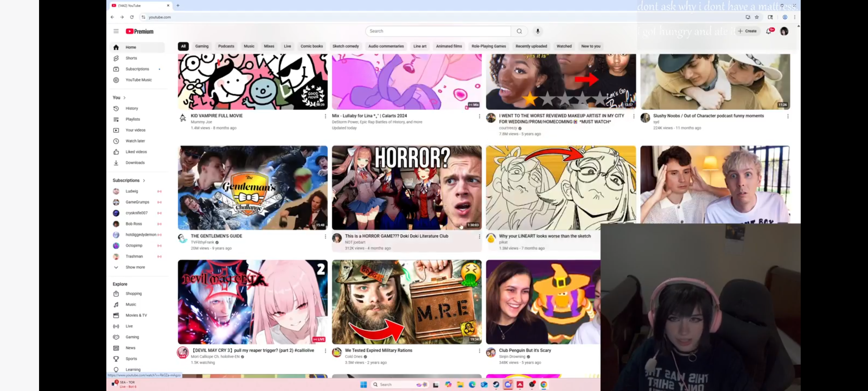This screenshot has height=391, width=868.
Task: Open Ludwig channel from subscriptions
Action: pyautogui.click(x=132, y=191)
